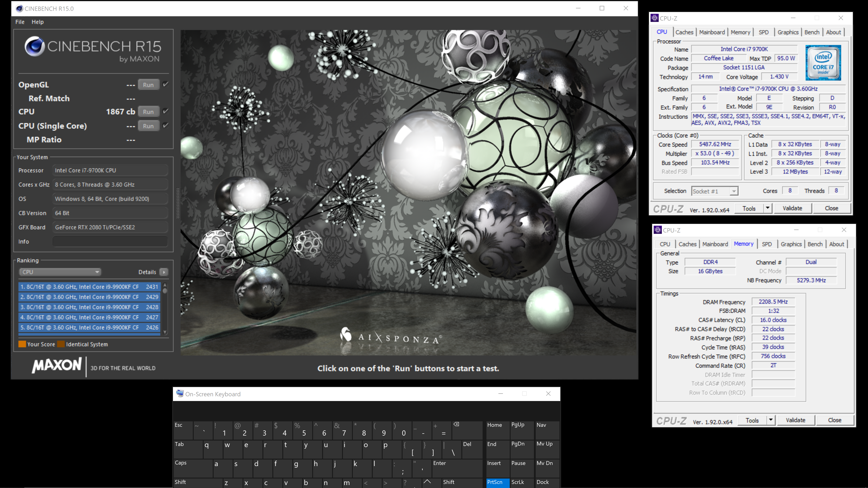This screenshot has height=488, width=868.
Task: Open the Help menu in Cinebench
Action: tap(37, 22)
